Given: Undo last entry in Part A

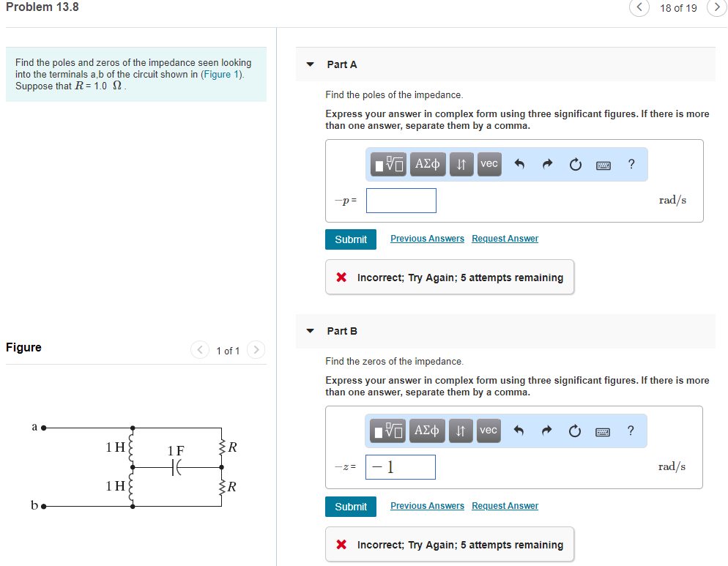Looking at the screenshot, I should (x=519, y=164).
